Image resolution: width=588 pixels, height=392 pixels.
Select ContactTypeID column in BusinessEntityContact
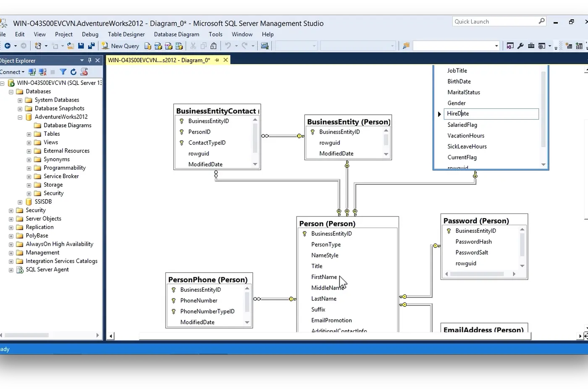click(x=207, y=143)
